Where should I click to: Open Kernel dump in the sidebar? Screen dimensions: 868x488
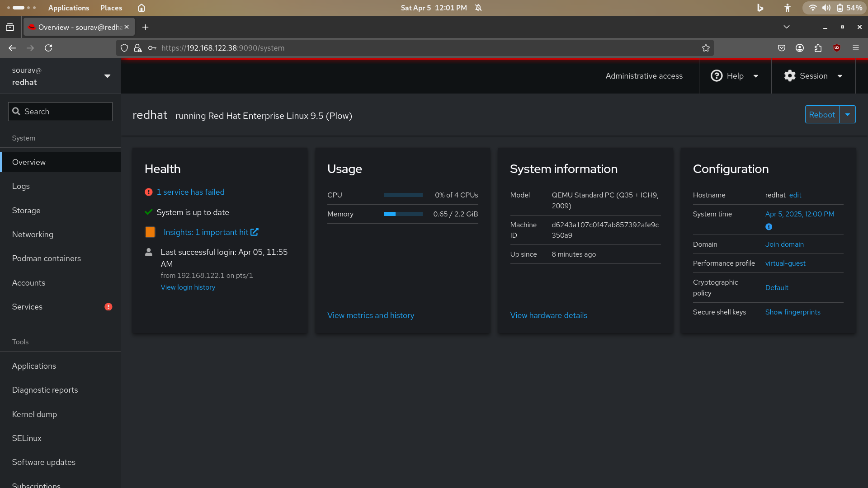point(61,414)
